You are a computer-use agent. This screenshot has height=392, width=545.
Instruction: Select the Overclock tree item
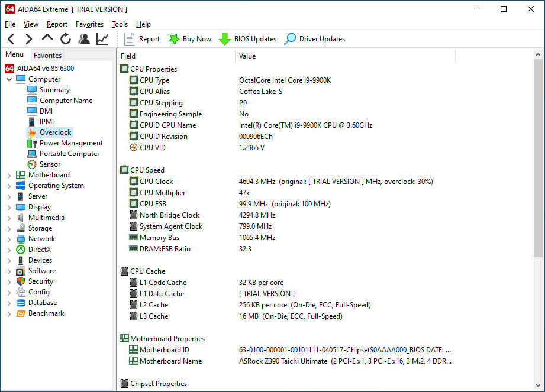[55, 132]
